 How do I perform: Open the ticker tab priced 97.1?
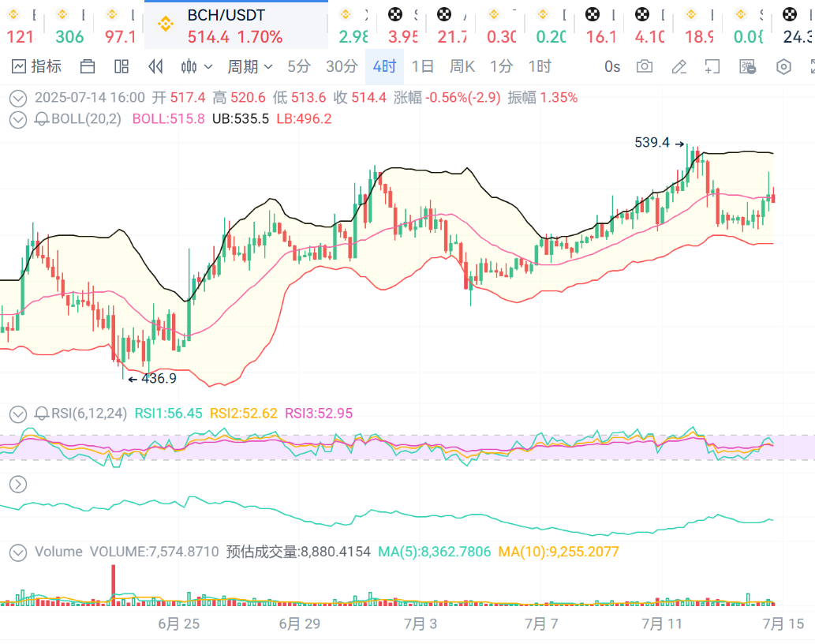pyautogui.click(x=120, y=25)
